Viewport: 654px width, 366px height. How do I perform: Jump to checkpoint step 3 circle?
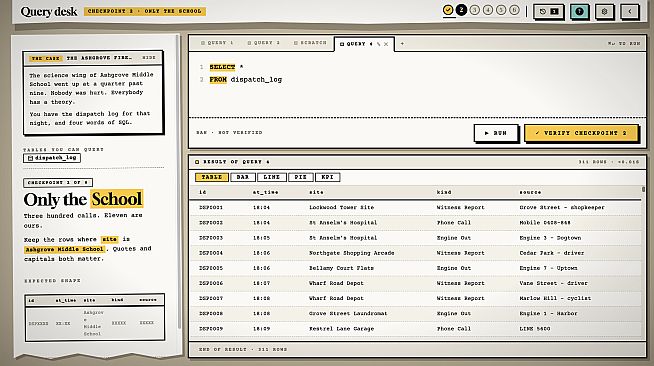click(475, 10)
